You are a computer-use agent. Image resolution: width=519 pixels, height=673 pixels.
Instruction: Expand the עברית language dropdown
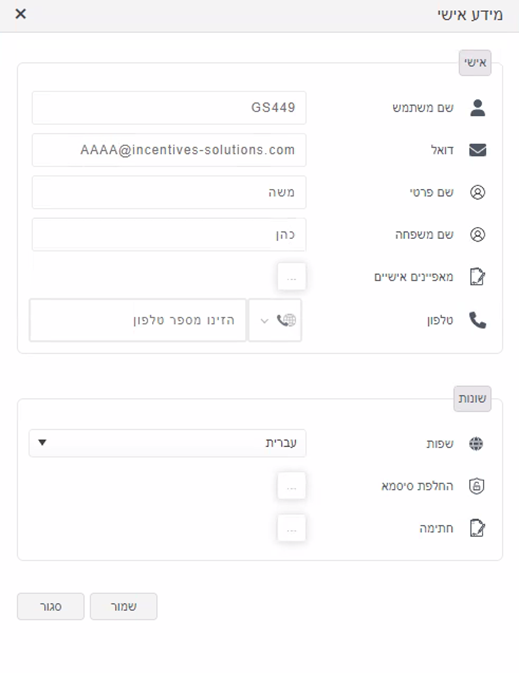(167, 443)
